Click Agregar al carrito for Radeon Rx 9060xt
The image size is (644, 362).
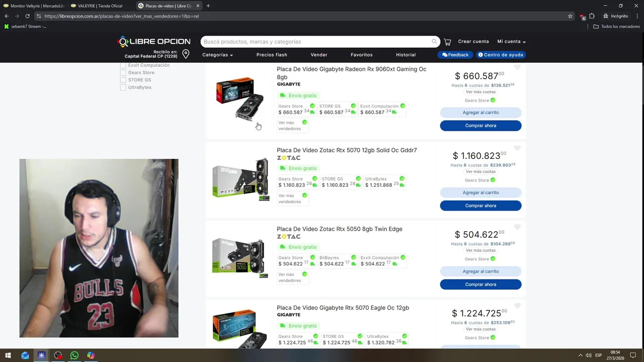(x=480, y=113)
